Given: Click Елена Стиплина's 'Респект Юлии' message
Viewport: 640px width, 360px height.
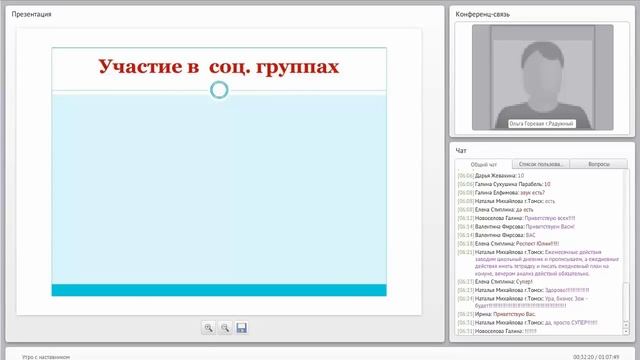Looking at the screenshot, I should [x=508, y=244].
